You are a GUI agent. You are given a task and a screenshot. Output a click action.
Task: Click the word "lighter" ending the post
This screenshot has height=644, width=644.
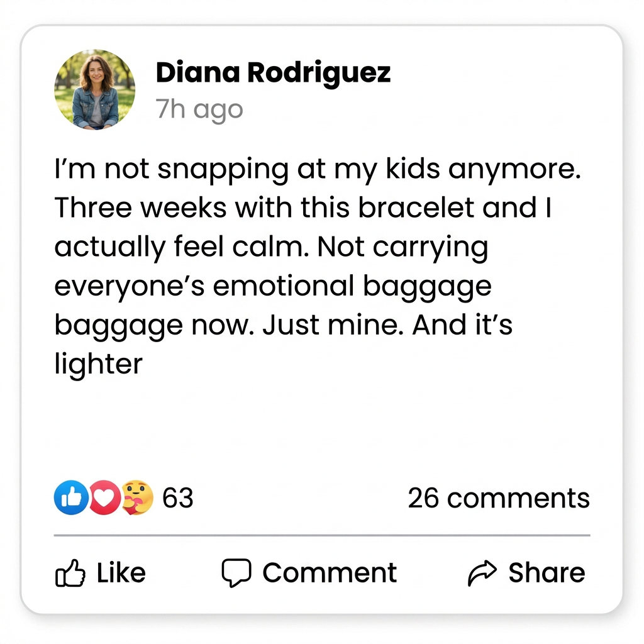(99, 364)
